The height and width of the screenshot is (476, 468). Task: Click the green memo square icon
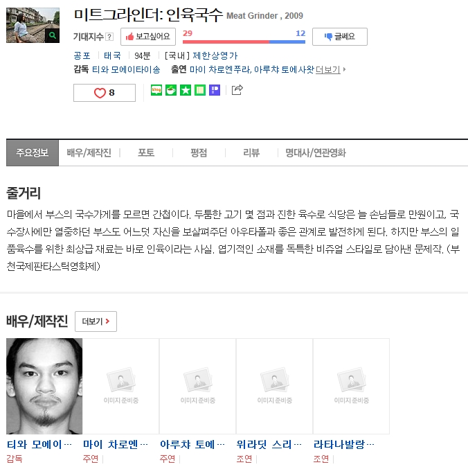click(200, 90)
